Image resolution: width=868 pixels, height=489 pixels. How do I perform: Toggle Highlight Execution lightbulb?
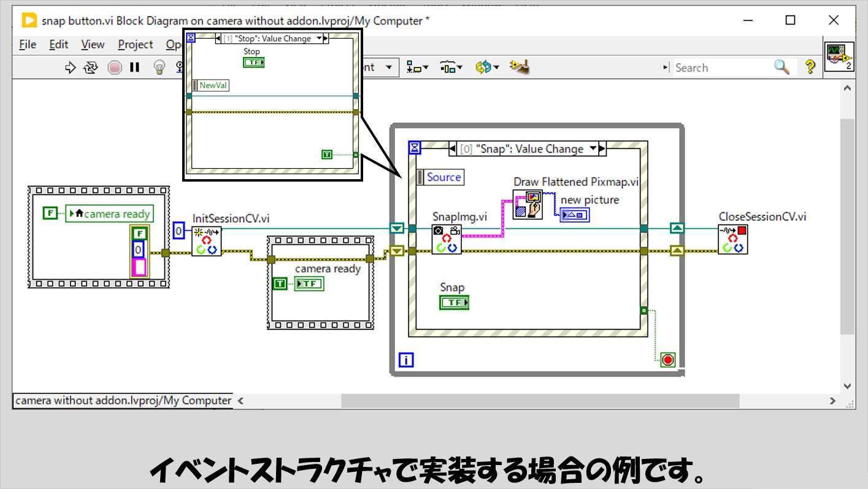point(159,67)
